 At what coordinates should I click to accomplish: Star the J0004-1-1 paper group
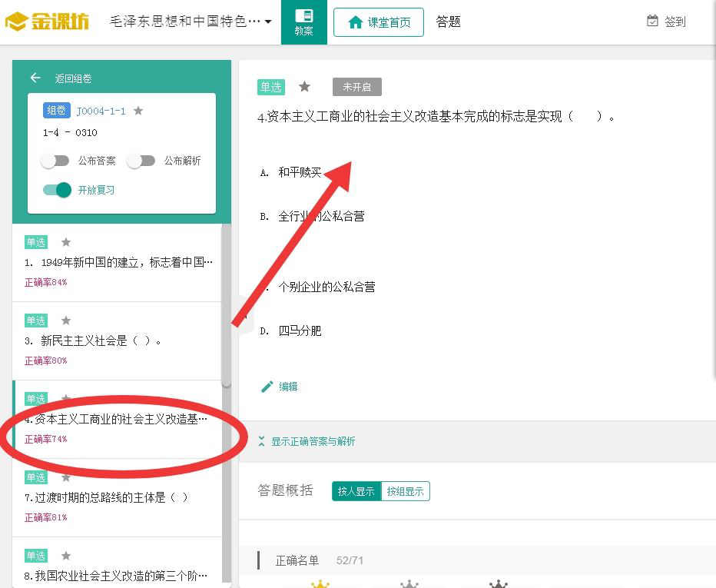[x=138, y=111]
